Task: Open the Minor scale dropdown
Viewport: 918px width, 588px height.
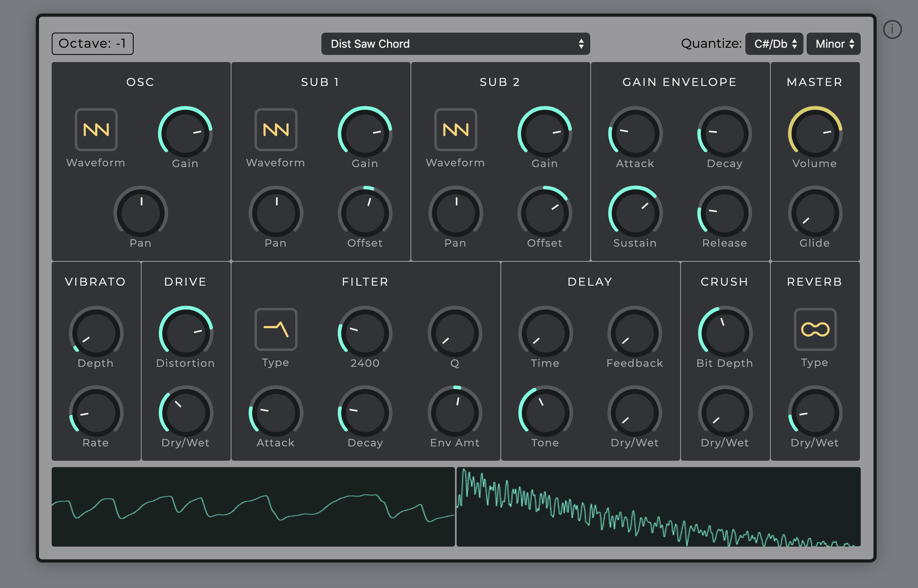Action: click(x=833, y=44)
